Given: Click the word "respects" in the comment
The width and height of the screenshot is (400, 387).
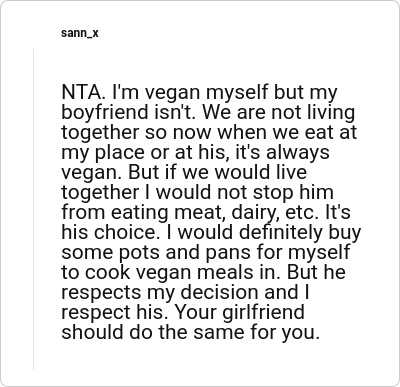Looking at the screenshot, I should [101, 293].
